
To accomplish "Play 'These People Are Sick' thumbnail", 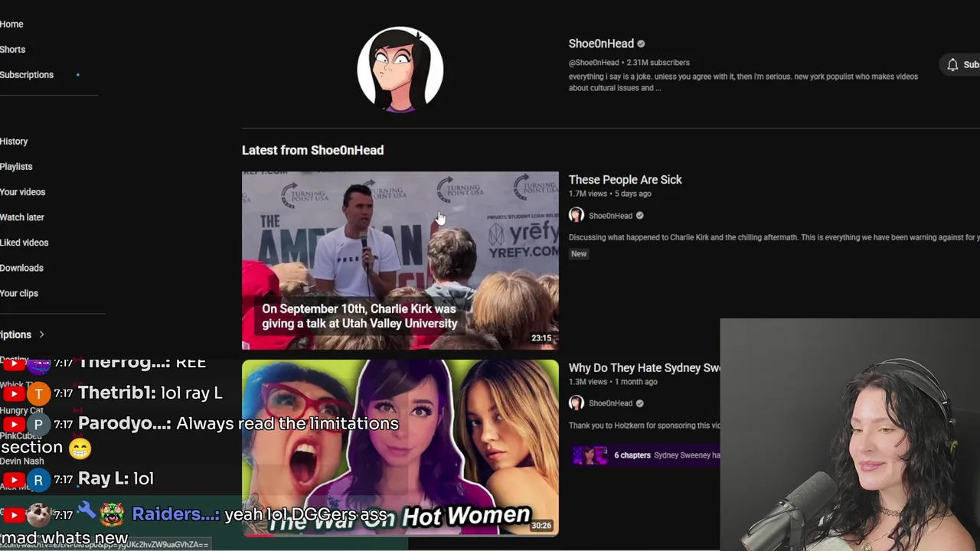I will click(x=400, y=260).
